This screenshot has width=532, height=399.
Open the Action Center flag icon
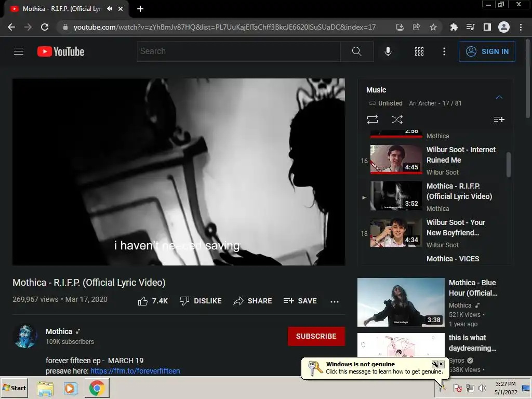pyautogui.click(x=457, y=388)
